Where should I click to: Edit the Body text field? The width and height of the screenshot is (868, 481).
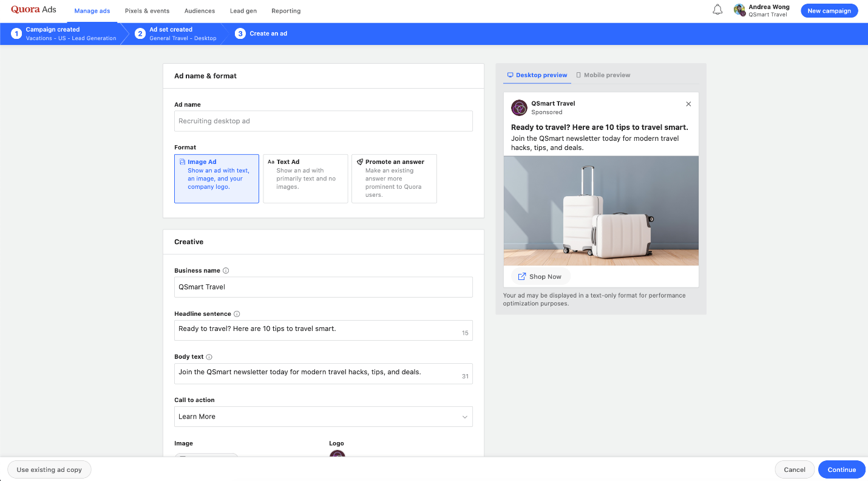coord(324,374)
